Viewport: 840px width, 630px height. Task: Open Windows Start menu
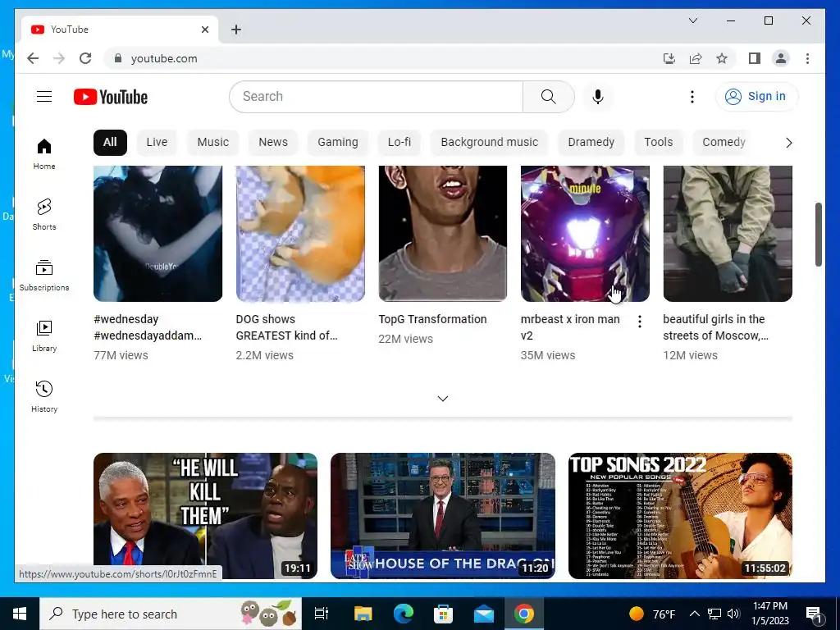click(20, 614)
